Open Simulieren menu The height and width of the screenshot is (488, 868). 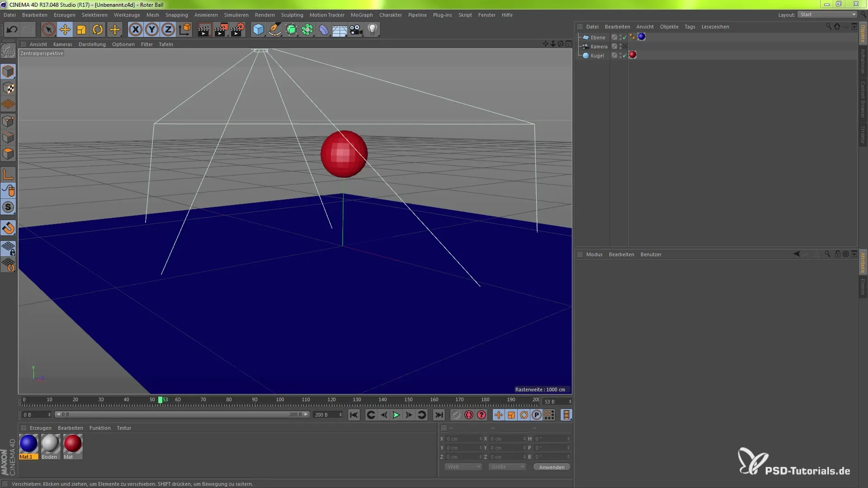coord(236,15)
